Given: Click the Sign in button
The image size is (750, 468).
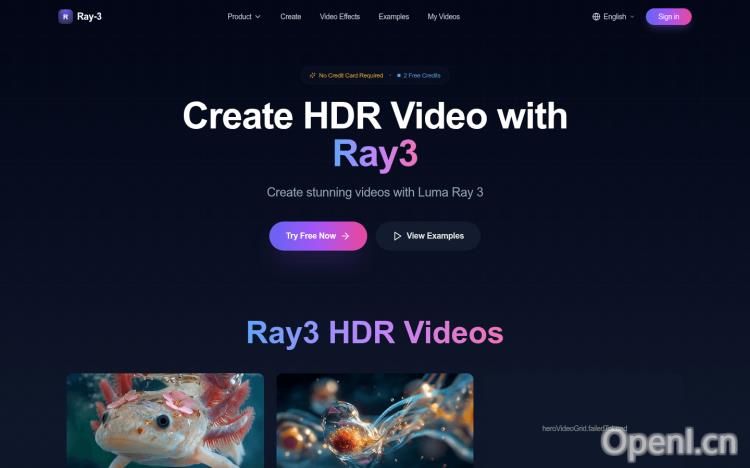Looking at the screenshot, I should pyautogui.click(x=668, y=17).
